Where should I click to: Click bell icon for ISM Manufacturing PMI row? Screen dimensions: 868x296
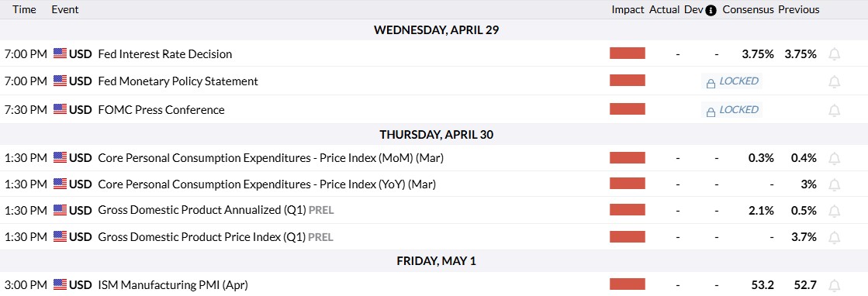[x=834, y=285]
